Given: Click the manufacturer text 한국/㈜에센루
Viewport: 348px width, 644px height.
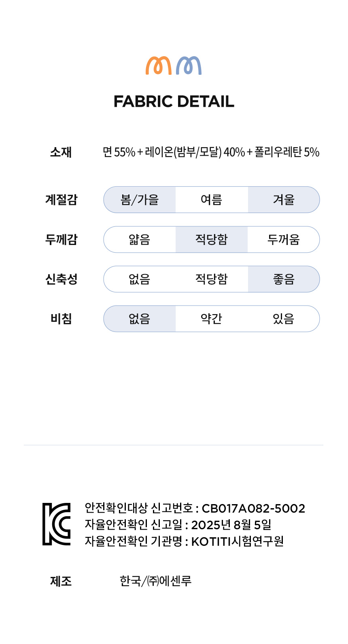Looking at the screenshot, I should [x=155, y=581].
